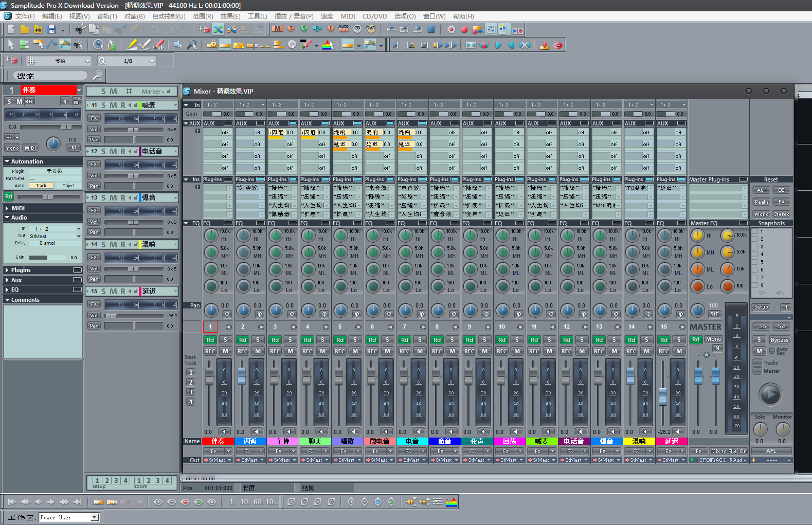Open the Power User workspace dropdown
This screenshot has height=525, width=812.
pyautogui.click(x=94, y=517)
